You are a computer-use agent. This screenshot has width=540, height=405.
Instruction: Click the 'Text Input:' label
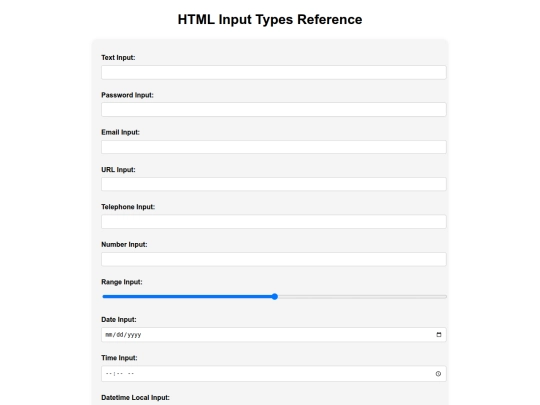(118, 58)
